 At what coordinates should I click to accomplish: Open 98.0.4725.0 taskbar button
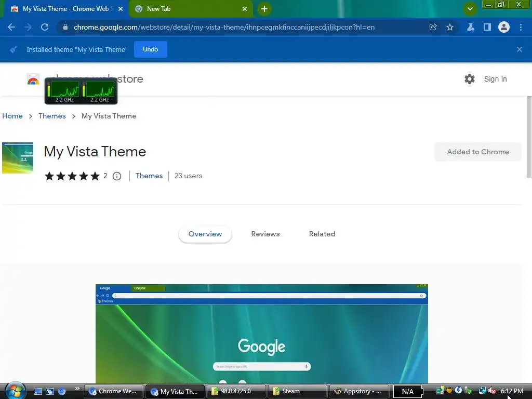236,392
